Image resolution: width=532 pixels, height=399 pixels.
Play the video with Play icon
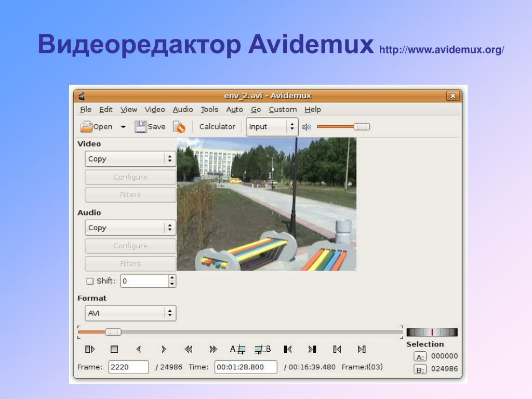point(90,349)
